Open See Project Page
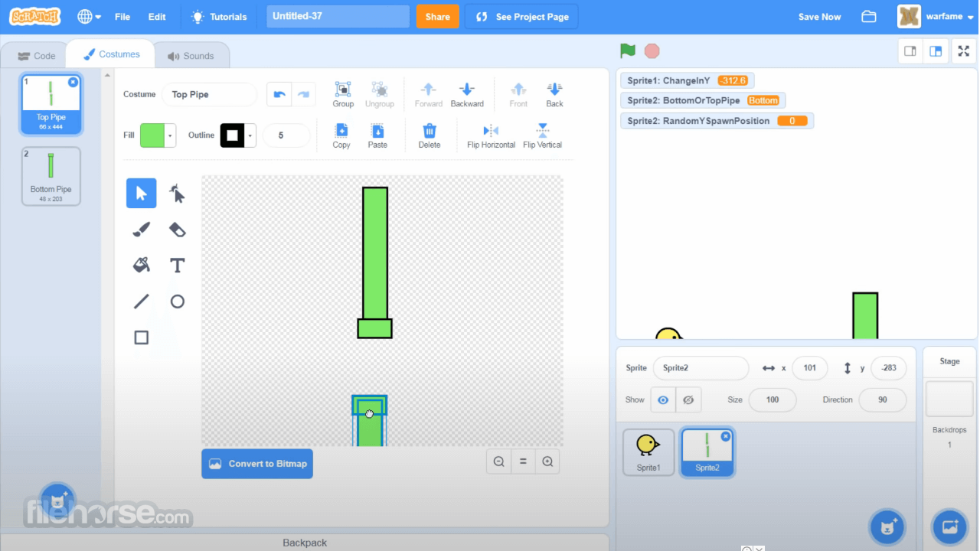Viewport: 980px width, 551px height. click(x=521, y=17)
